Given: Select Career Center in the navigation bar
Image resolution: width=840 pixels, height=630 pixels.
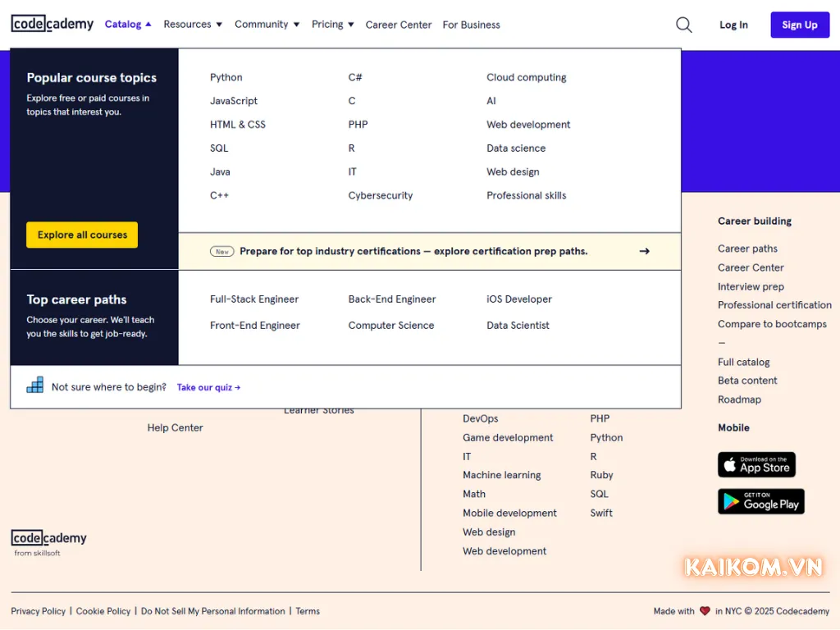Looking at the screenshot, I should (399, 25).
